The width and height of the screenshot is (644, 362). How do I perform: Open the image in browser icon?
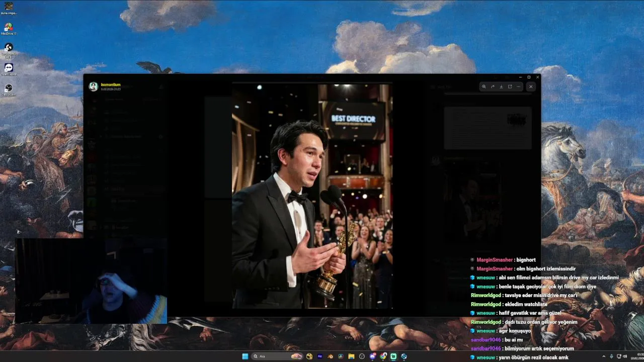point(510,86)
